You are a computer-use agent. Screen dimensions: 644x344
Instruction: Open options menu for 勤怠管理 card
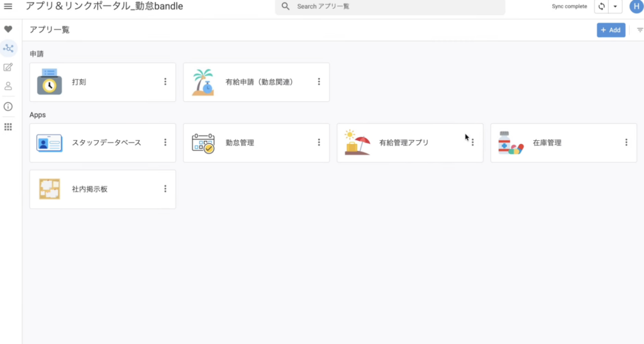319,143
